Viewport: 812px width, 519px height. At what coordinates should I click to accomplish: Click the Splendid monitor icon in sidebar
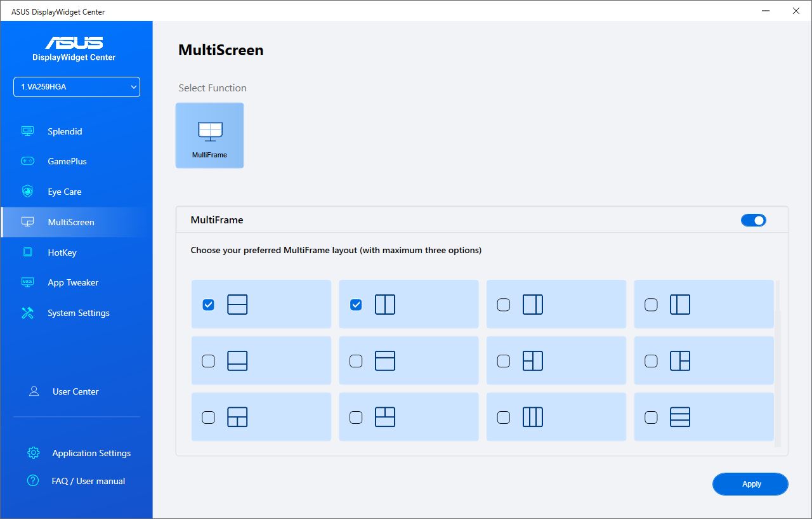(27, 131)
